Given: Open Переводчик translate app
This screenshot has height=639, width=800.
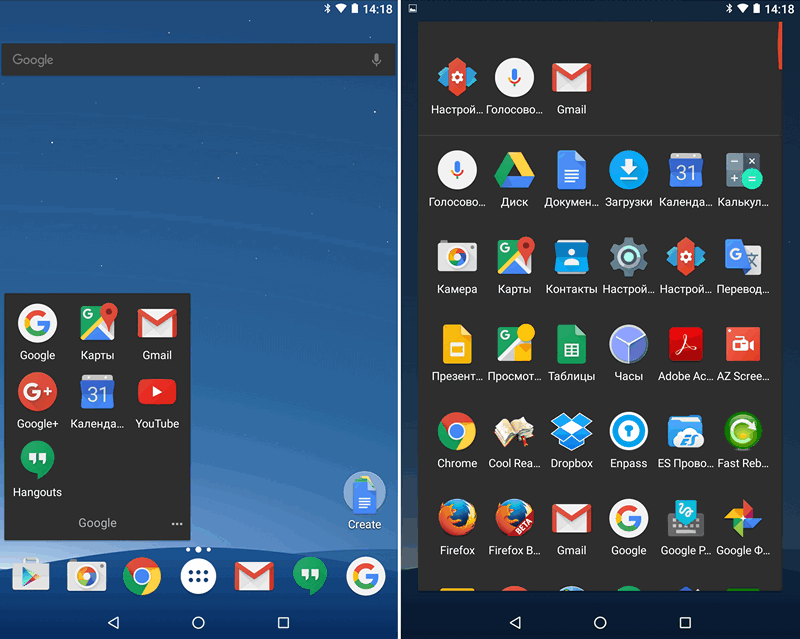Looking at the screenshot, I should pos(743,257).
